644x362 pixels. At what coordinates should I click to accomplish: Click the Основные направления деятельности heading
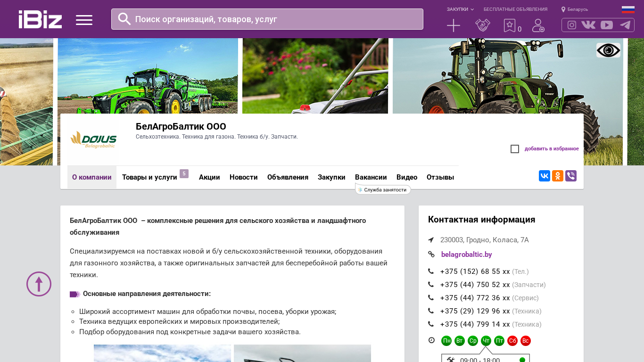pos(147,294)
